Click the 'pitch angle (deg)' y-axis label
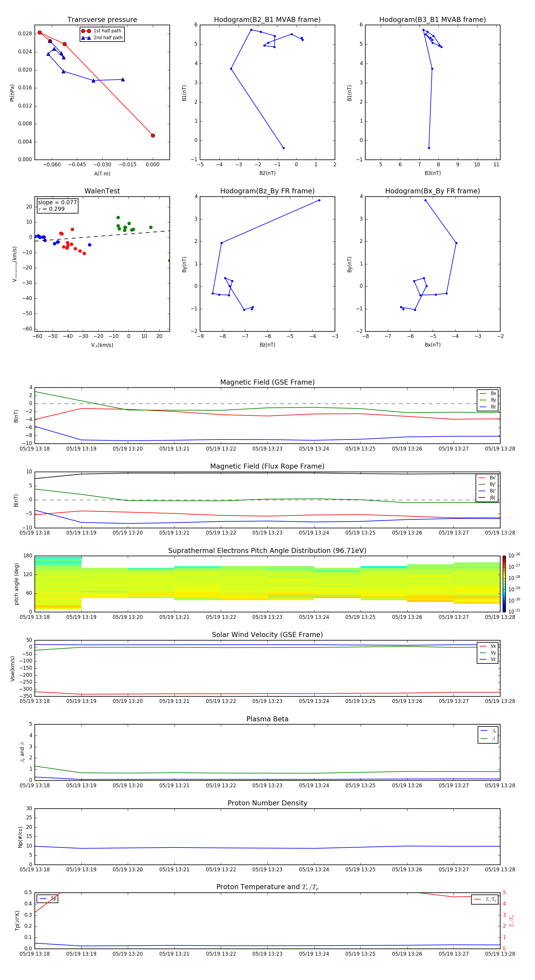The width and height of the screenshot is (535, 980). coord(16,584)
